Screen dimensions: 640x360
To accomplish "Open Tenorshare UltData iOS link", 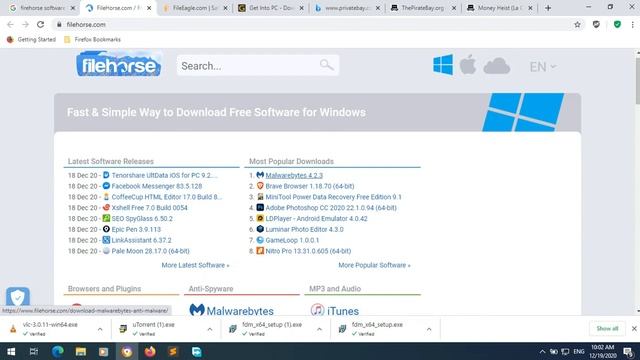I will click(164, 175).
